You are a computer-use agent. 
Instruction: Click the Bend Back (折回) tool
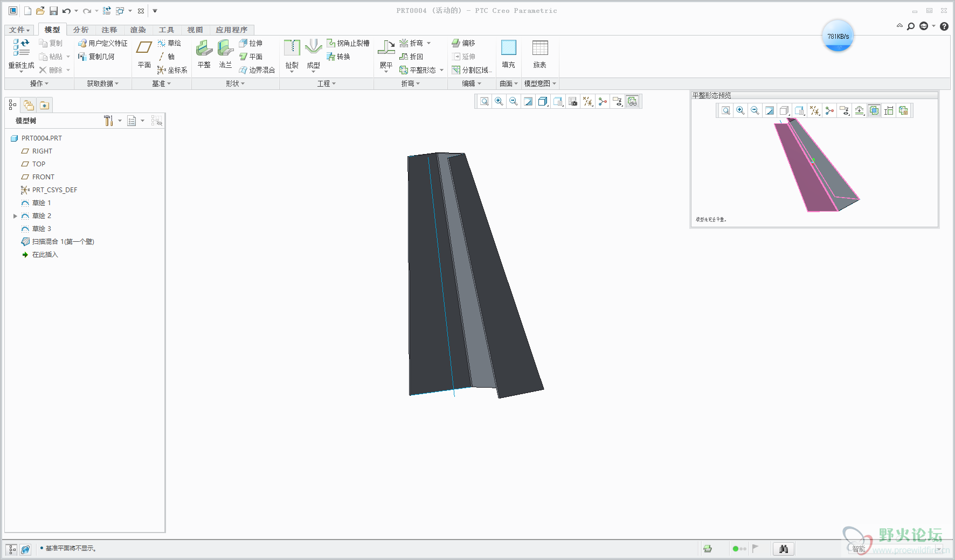point(411,57)
